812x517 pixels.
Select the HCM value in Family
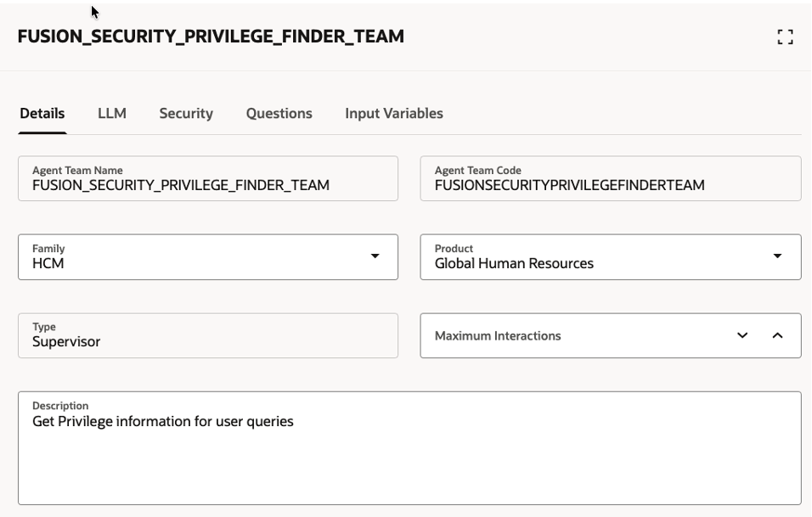point(48,263)
